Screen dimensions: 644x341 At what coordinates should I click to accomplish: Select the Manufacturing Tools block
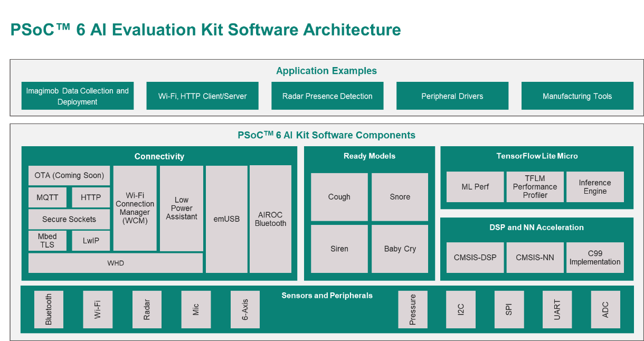pyautogui.click(x=577, y=96)
